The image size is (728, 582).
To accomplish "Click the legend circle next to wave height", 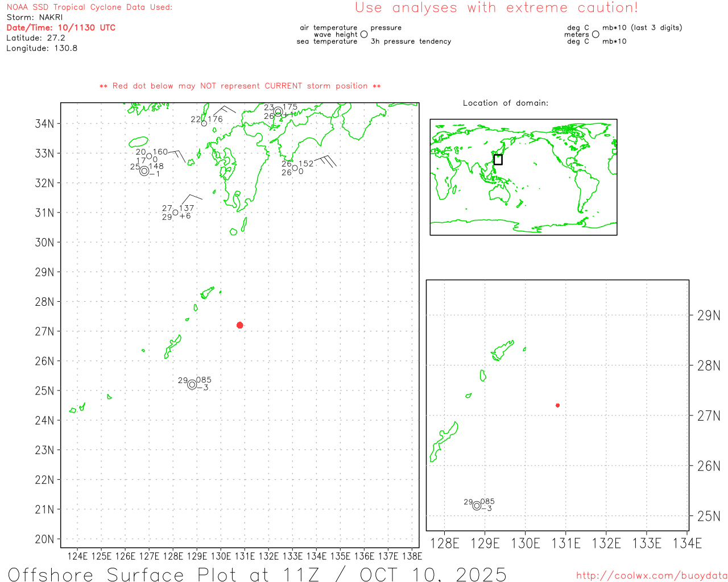I will point(364,35).
